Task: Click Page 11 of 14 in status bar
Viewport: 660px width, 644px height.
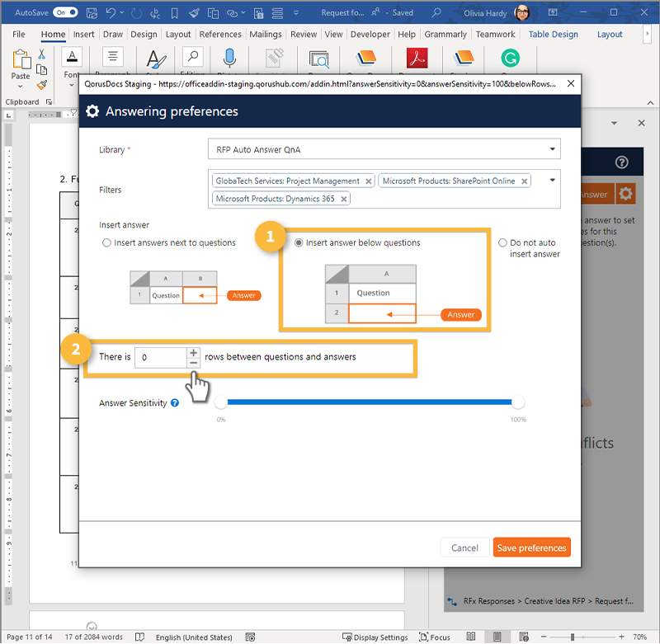Action: pos(30,637)
